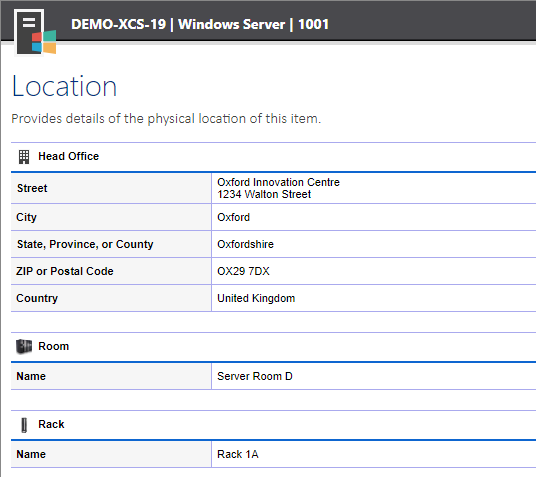Select the Rack section heading
550x477 pixels.
coord(51,424)
